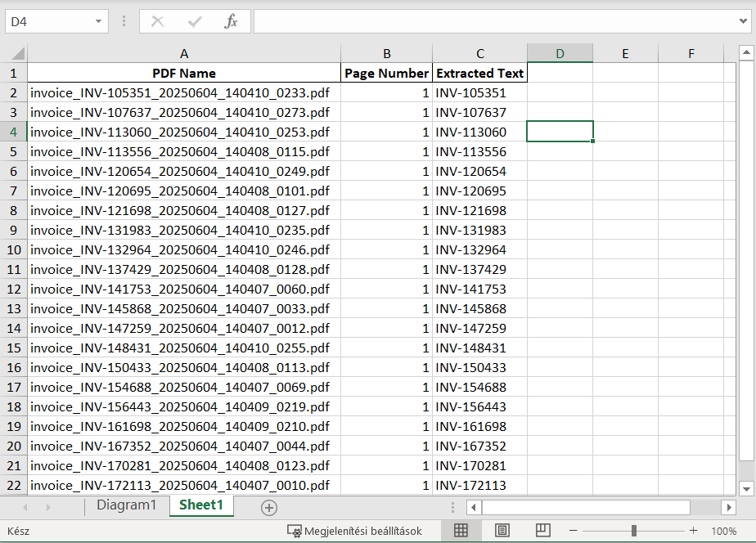Click the 100% zoom level
756x543 pixels.
(723, 531)
